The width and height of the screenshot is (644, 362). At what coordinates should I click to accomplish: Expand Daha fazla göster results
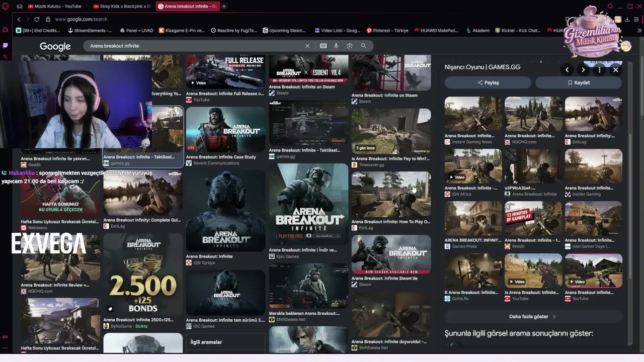[x=533, y=317]
